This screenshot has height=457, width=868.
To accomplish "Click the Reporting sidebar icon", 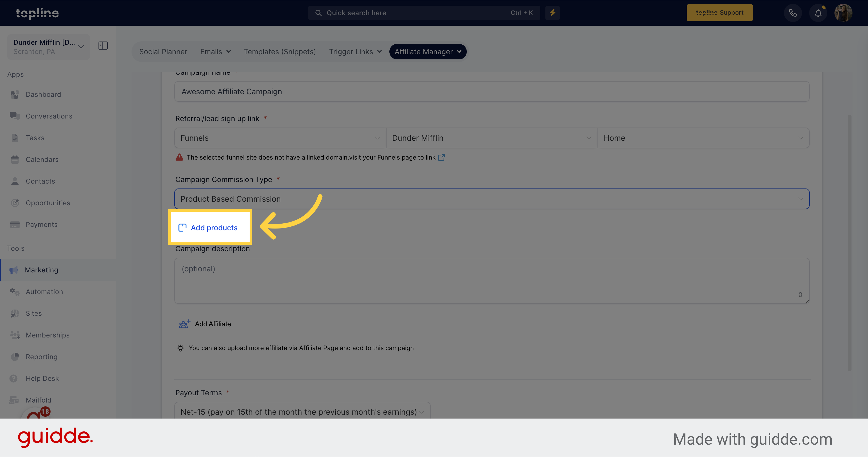I will (x=15, y=356).
